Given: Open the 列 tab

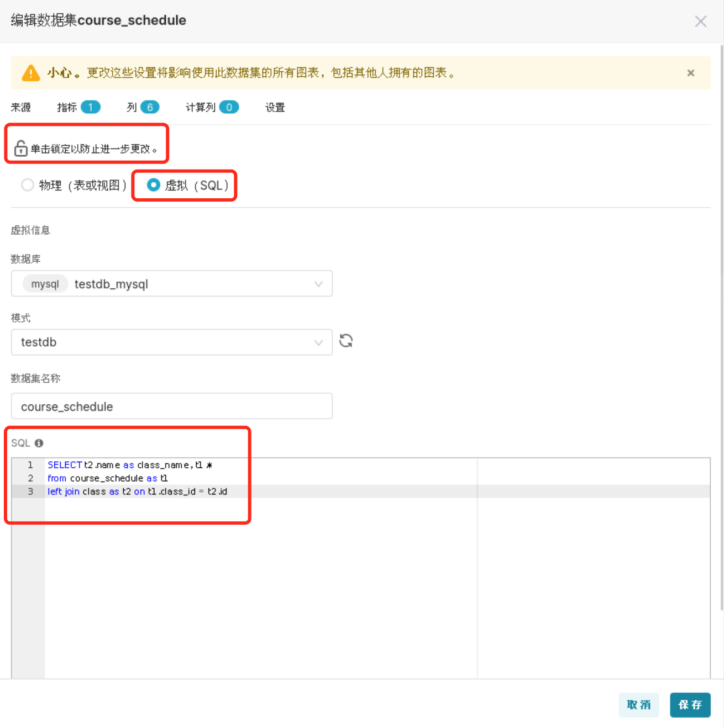Looking at the screenshot, I should point(143,107).
